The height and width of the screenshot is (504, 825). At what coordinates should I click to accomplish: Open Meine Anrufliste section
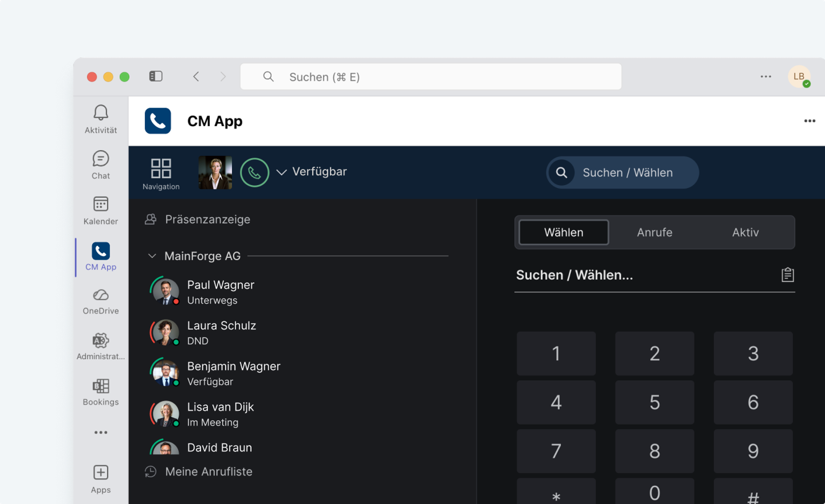click(x=209, y=472)
